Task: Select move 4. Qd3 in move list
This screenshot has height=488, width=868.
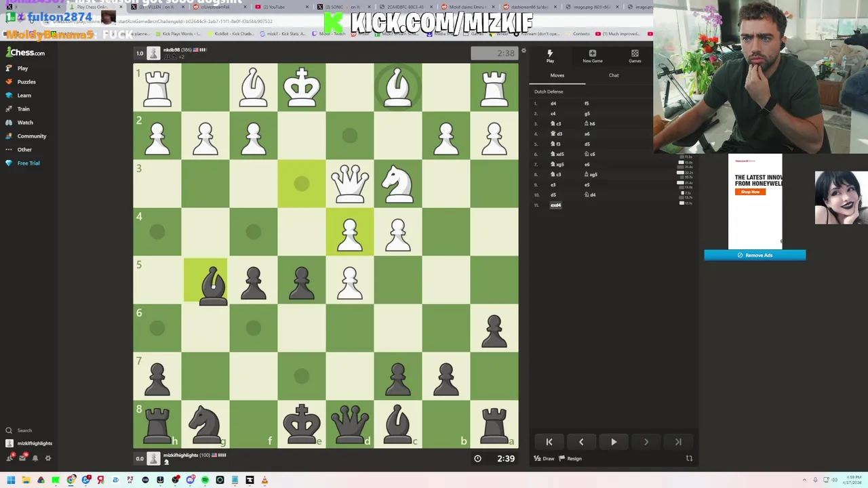Action: pos(556,134)
